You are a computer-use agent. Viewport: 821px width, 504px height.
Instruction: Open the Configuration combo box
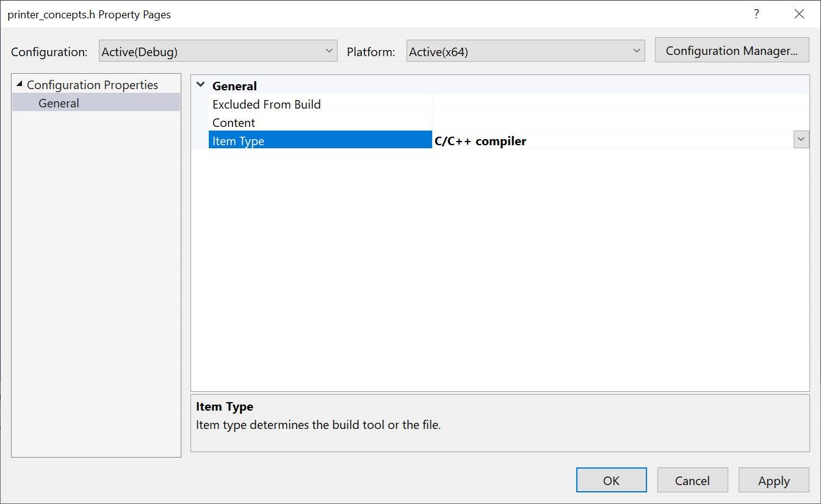point(329,51)
